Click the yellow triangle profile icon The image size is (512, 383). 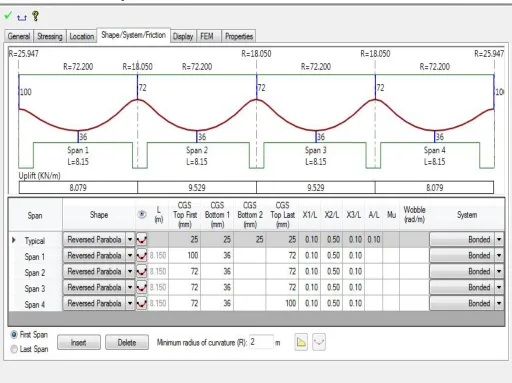301,342
